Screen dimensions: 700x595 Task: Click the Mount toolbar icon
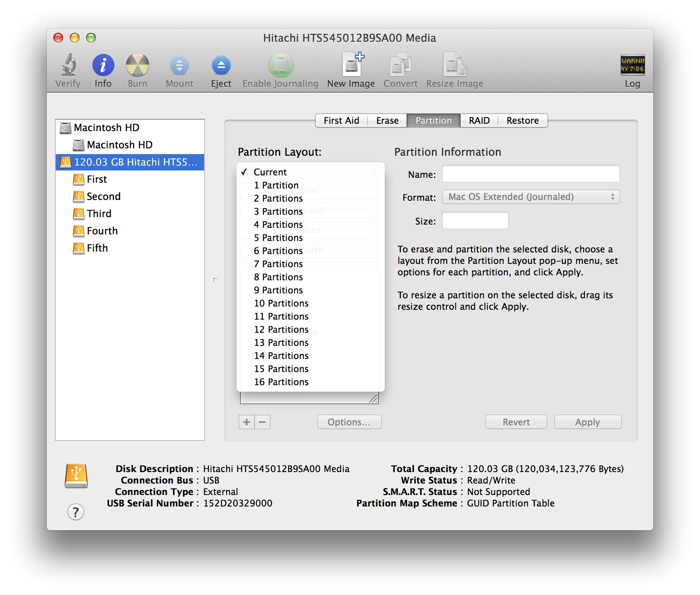pyautogui.click(x=179, y=66)
